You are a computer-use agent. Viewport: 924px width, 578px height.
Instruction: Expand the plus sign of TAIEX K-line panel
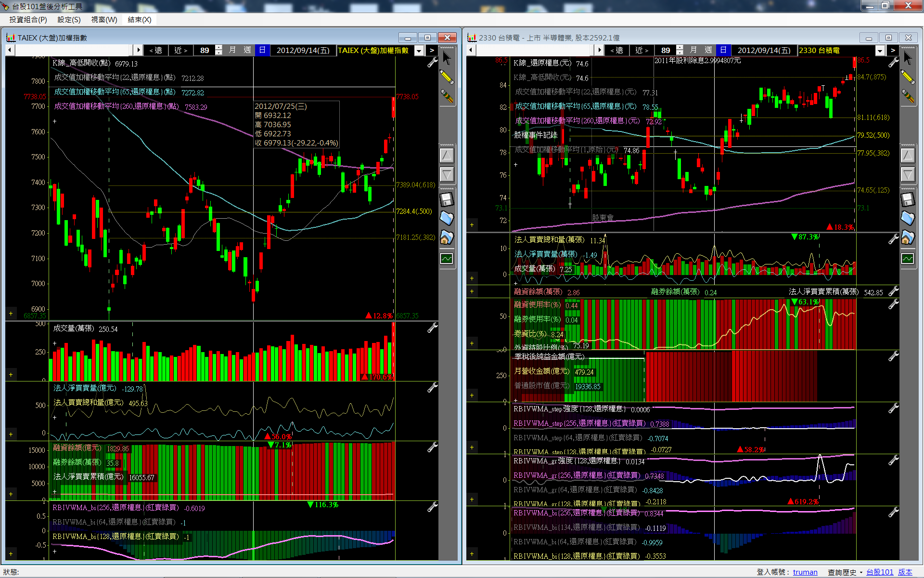pyautogui.click(x=11, y=314)
